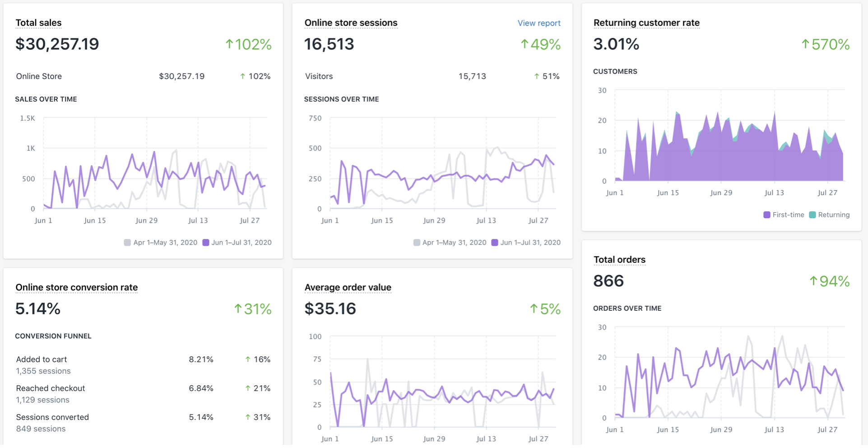The width and height of the screenshot is (868, 448).
Task: Click the teal Returning legend swatch
Action: [812, 215]
